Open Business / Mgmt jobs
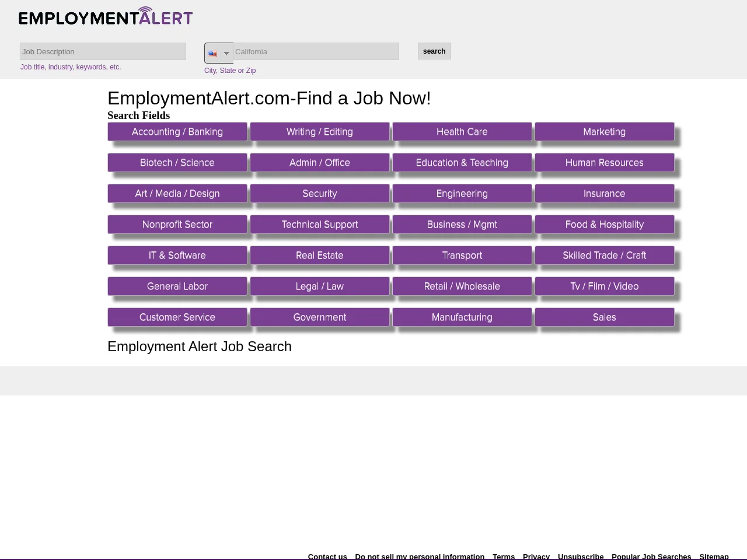The width and height of the screenshot is (747, 560). (x=462, y=225)
